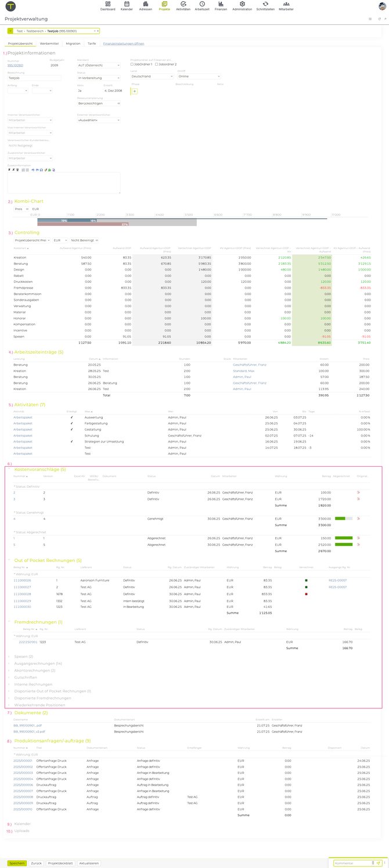The width and height of the screenshot is (389, 868).
Task: Open the Finanzen module
Action: 221,6
